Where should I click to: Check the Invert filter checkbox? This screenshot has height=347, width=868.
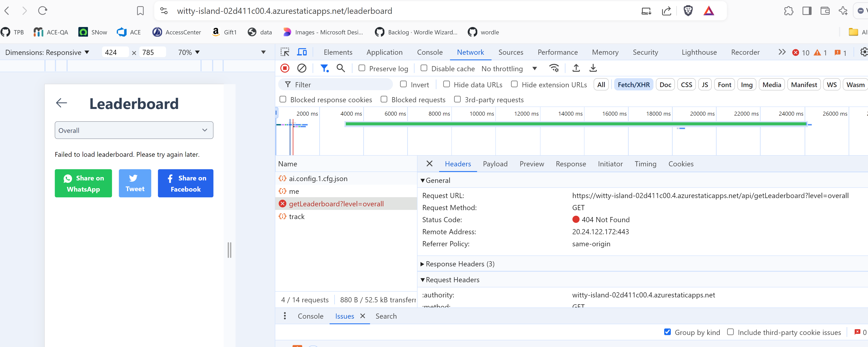(x=403, y=84)
